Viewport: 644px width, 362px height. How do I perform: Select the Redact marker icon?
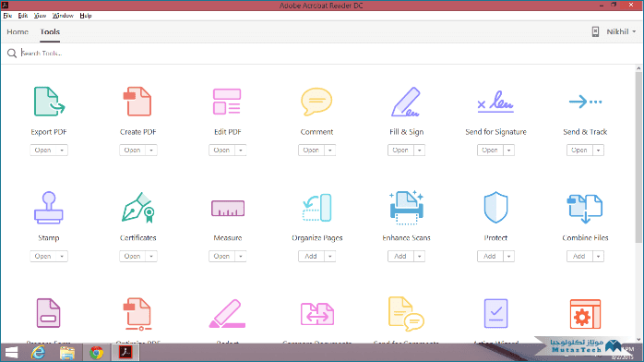pos(227,313)
